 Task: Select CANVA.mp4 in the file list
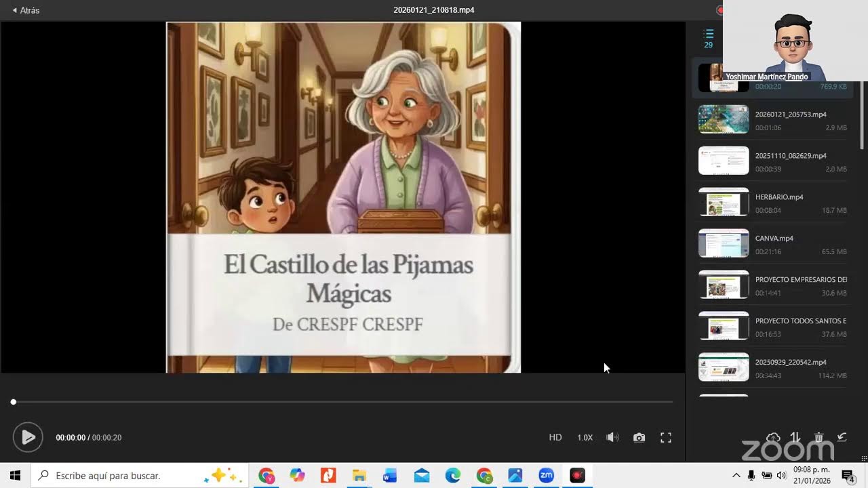[x=772, y=243]
